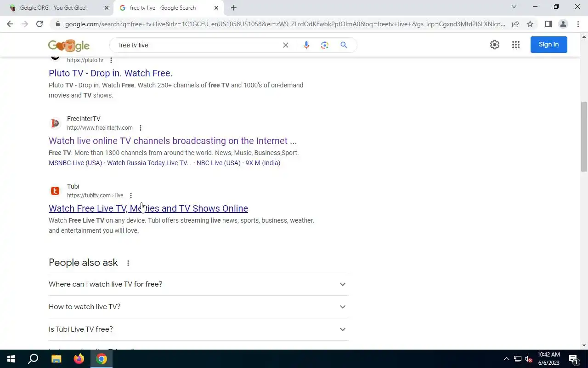Open People also ask options menu
Screen dimensions: 588x368
pyautogui.click(x=128, y=263)
